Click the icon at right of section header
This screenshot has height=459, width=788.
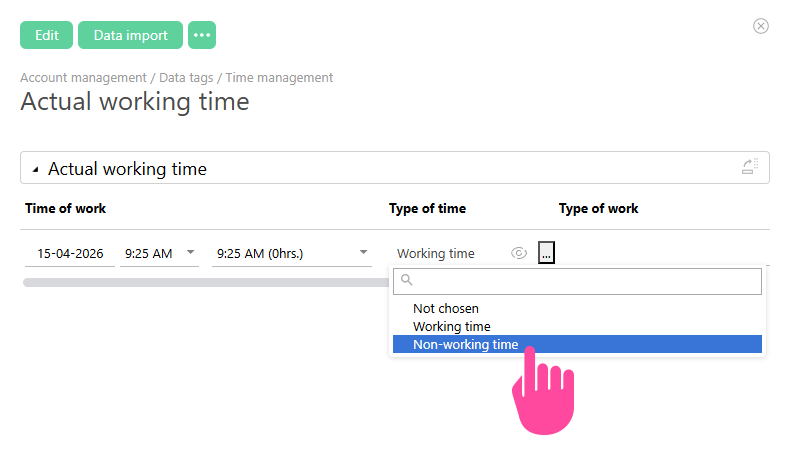pyautogui.click(x=750, y=167)
